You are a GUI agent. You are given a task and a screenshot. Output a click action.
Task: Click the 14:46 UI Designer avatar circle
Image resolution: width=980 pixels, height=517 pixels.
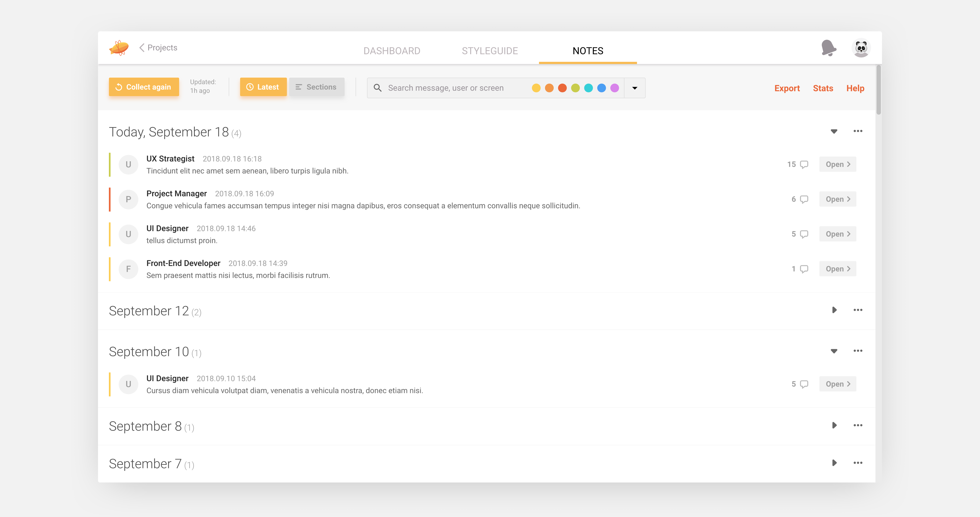pyautogui.click(x=128, y=234)
